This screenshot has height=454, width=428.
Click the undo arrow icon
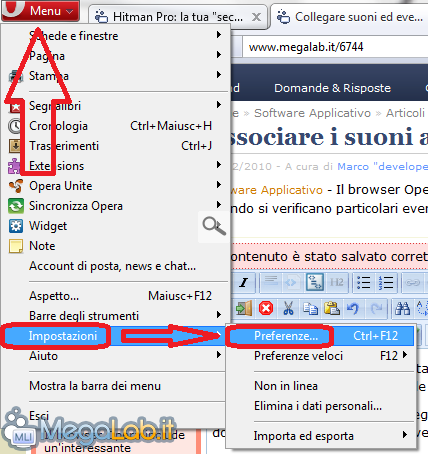click(x=353, y=308)
